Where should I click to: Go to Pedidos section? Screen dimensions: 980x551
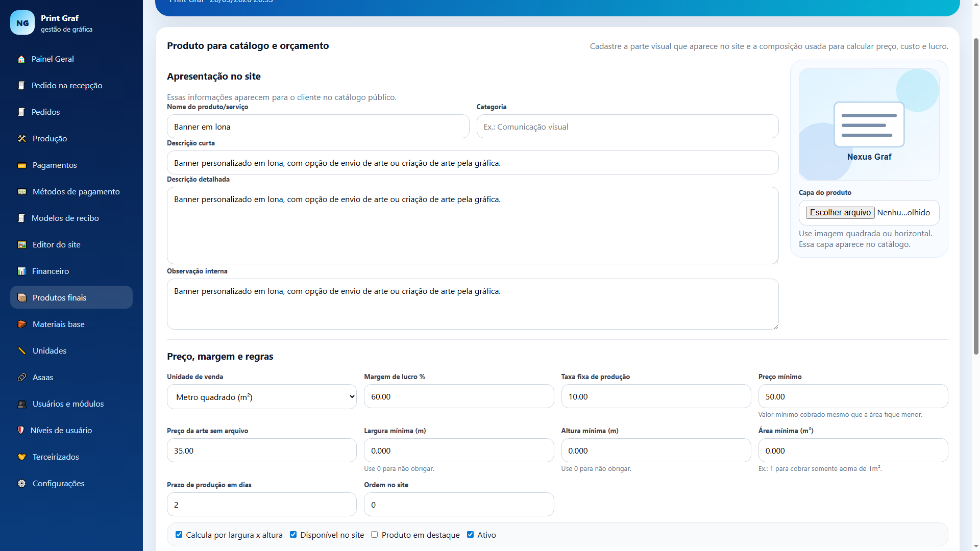71,112
